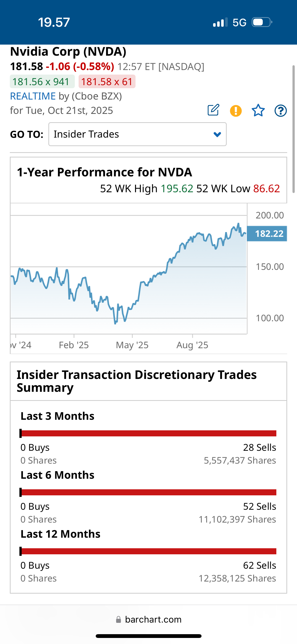Click the Last 12 Months red sells bar

tap(149, 551)
